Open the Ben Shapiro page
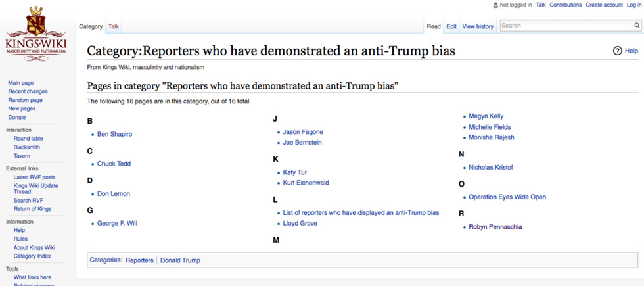This screenshot has width=644, height=286. tap(114, 134)
